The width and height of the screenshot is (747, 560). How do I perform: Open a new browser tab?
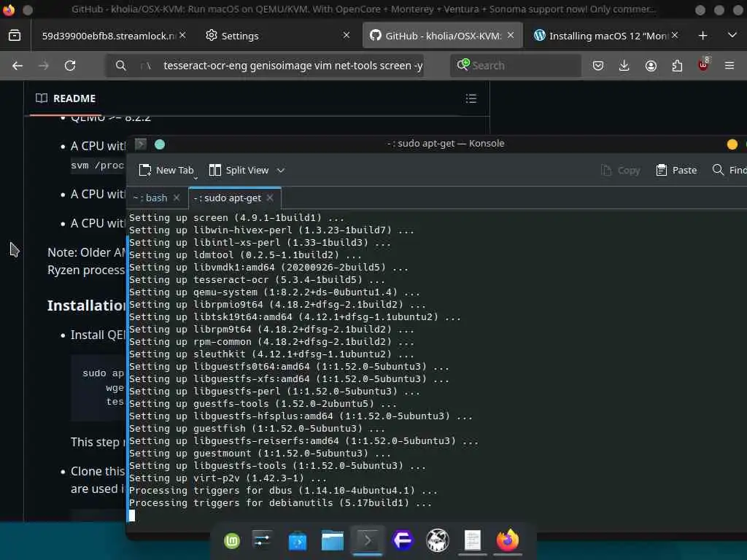pos(703,36)
